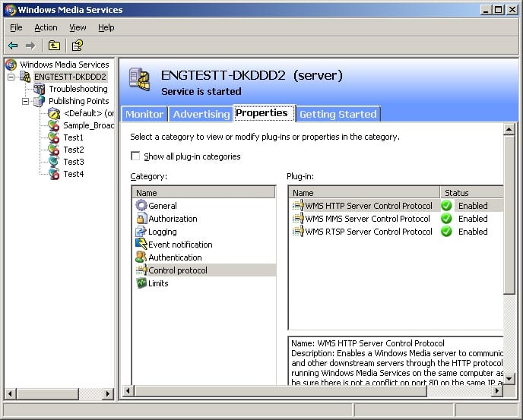Select the General category icon

point(141,206)
